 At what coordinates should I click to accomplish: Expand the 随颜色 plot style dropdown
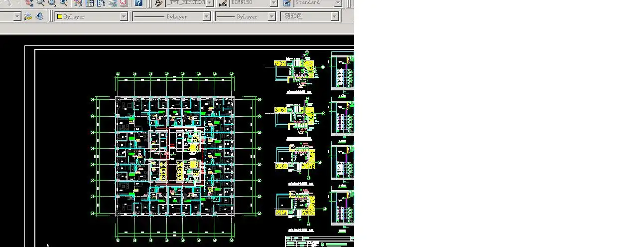(335, 16)
